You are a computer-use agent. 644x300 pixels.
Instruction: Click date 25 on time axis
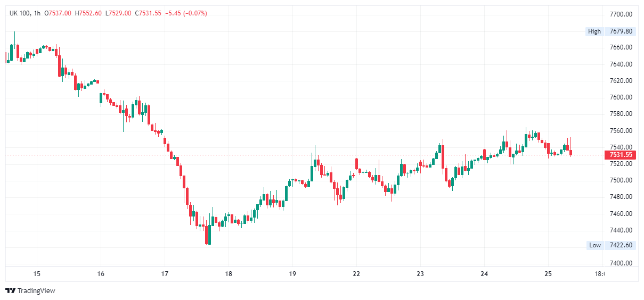tap(548, 274)
